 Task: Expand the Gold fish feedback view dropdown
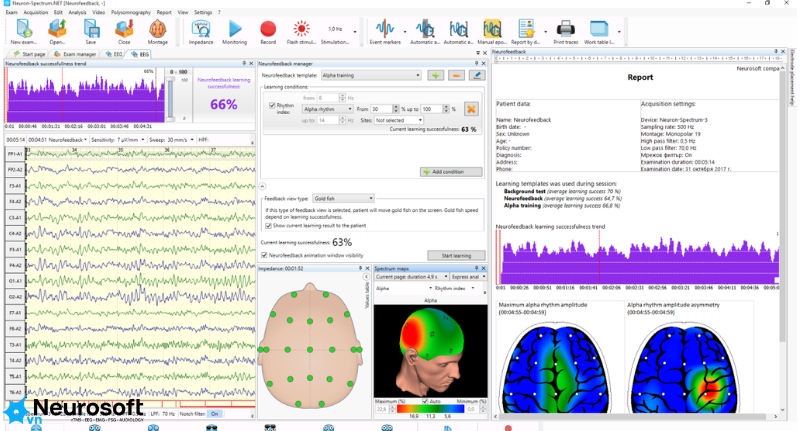[343, 198]
